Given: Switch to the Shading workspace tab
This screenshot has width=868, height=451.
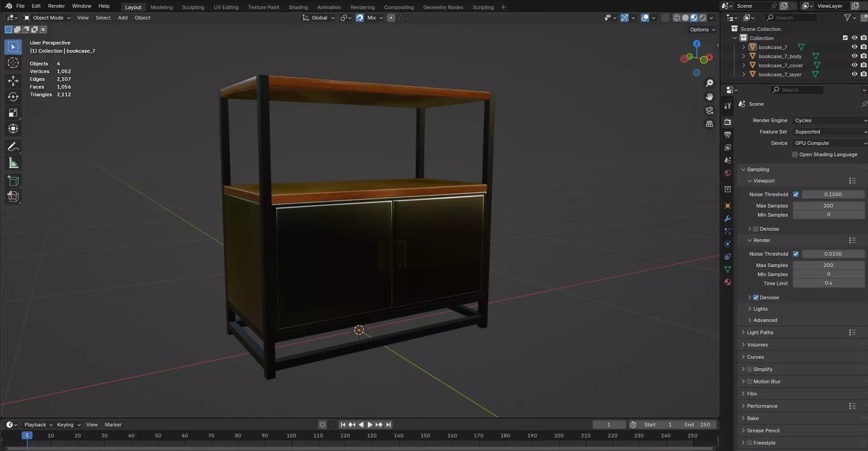Looking at the screenshot, I should coord(298,7).
